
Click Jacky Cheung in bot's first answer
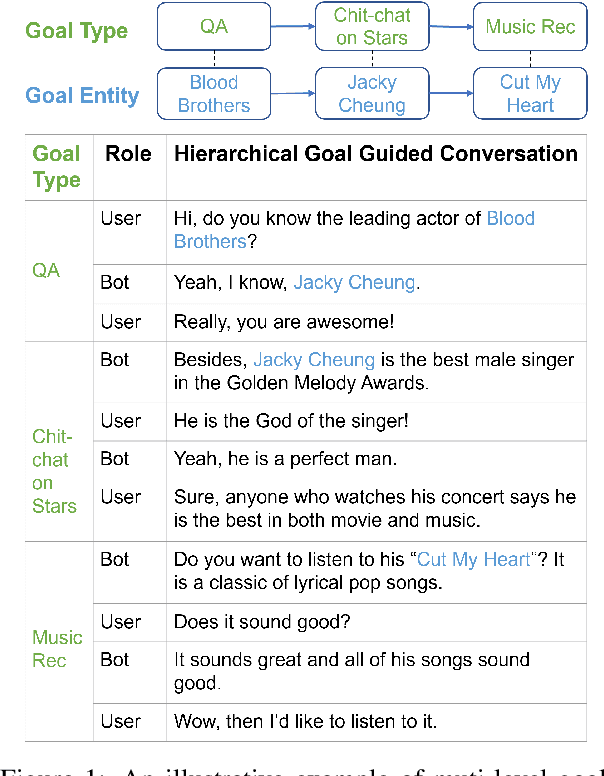[x=354, y=283]
